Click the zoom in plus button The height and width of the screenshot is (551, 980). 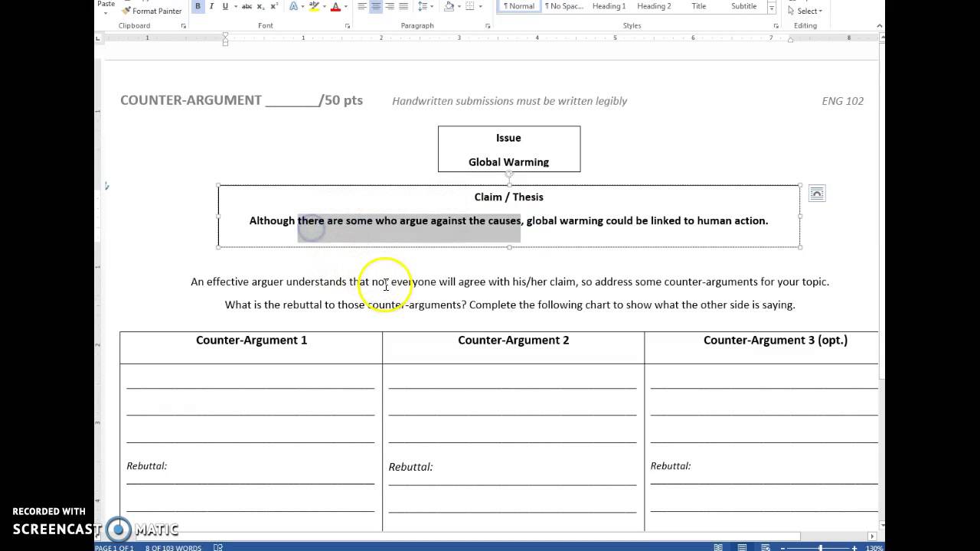pos(854,548)
